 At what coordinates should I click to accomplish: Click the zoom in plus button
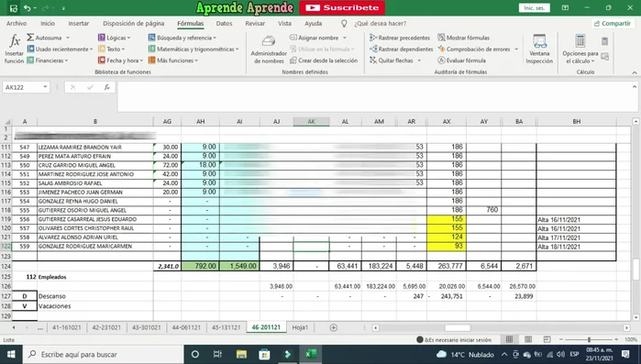[616, 339]
